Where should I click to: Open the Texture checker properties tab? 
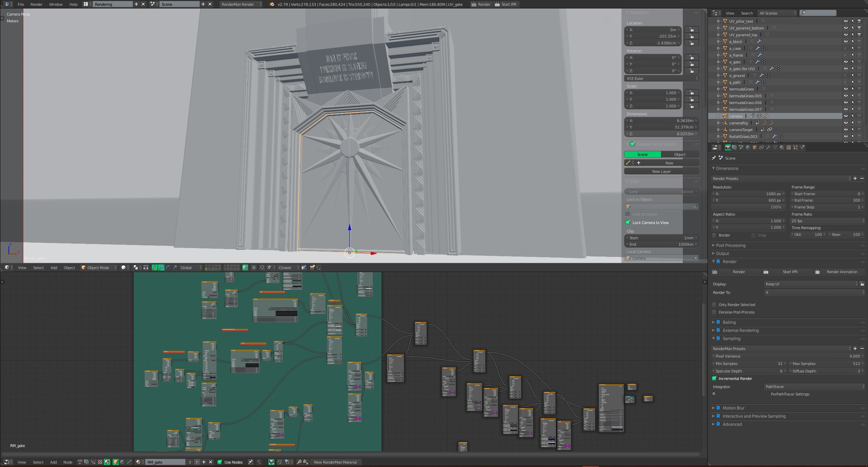tap(789, 147)
